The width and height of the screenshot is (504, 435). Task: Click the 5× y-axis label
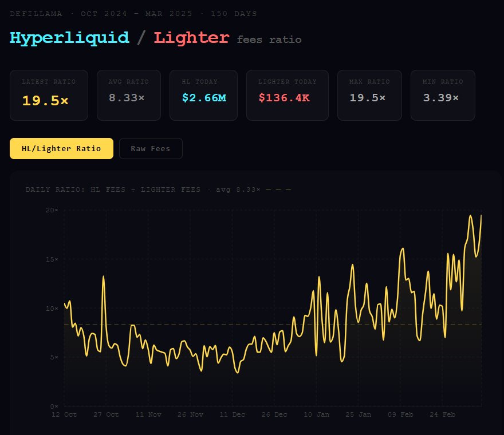[x=54, y=357]
